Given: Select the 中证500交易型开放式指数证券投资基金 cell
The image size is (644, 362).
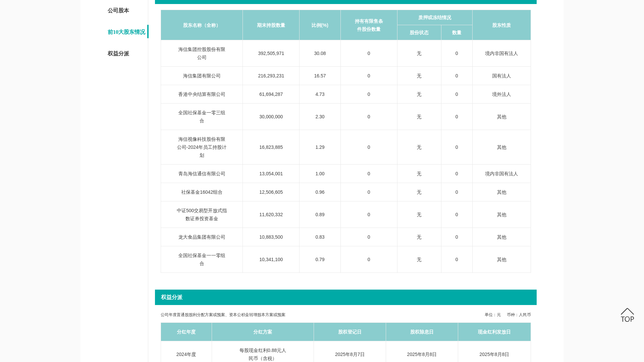Looking at the screenshot, I should tap(202, 215).
